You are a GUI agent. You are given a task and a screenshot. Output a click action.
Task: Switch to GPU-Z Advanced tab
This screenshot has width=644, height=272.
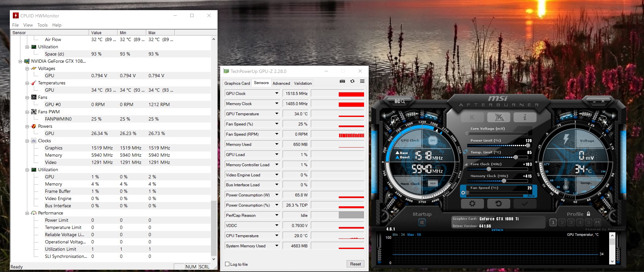[x=281, y=83]
